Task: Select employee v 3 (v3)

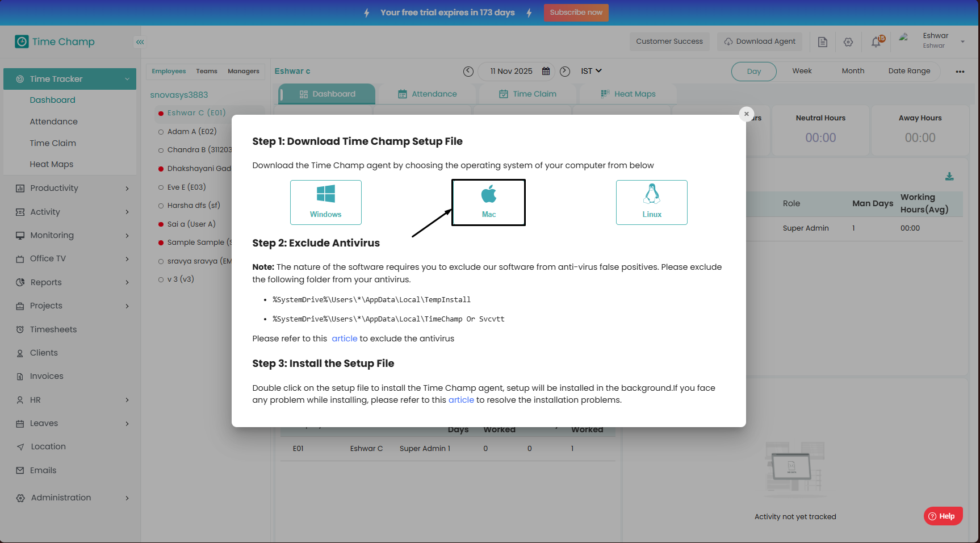Action: click(181, 279)
